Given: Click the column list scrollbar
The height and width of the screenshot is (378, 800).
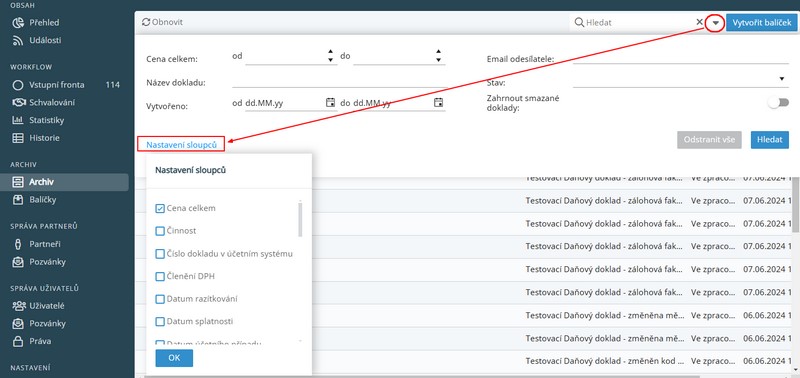Looking at the screenshot, I should click(x=300, y=219).
